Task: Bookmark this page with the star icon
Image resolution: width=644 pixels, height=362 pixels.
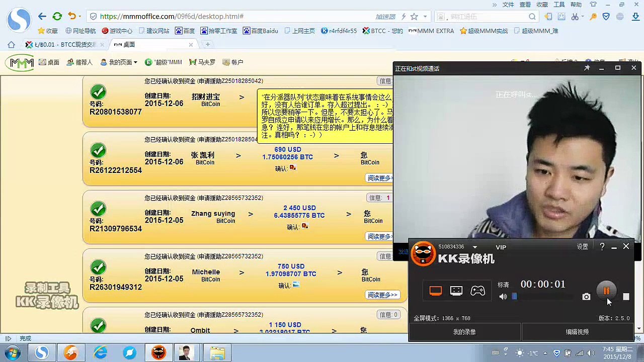Action: point(414,17)
